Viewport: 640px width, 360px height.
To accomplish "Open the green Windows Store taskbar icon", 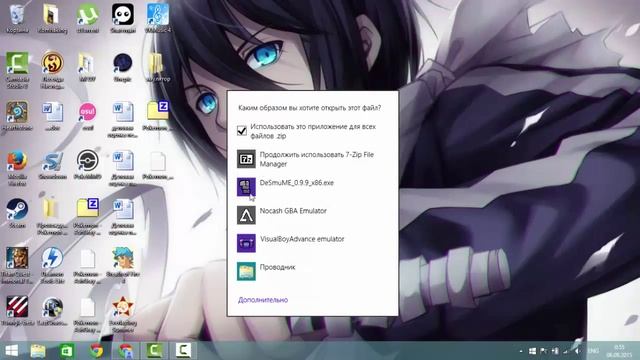I will pyautogui.click(x=67, y=351).
